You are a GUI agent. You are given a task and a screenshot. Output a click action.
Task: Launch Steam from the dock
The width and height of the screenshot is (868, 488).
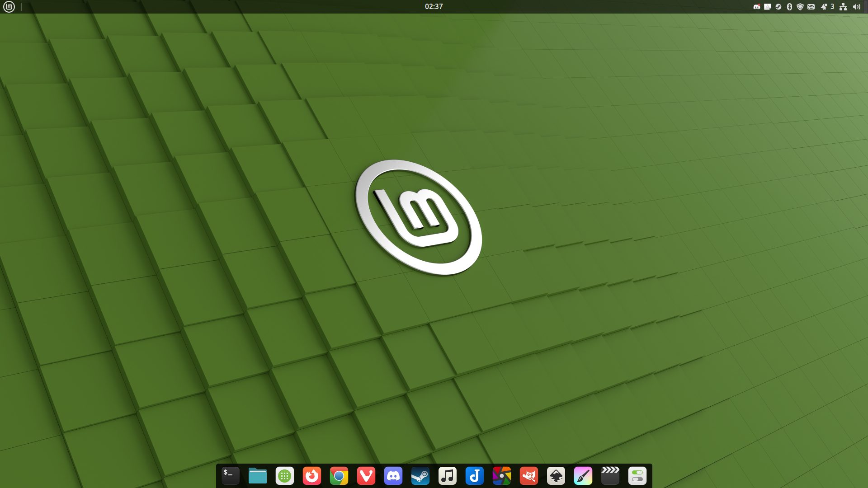point(420,476)
